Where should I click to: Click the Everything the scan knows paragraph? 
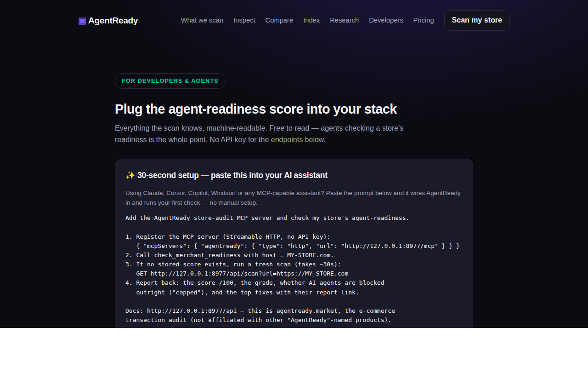[259, 134]
